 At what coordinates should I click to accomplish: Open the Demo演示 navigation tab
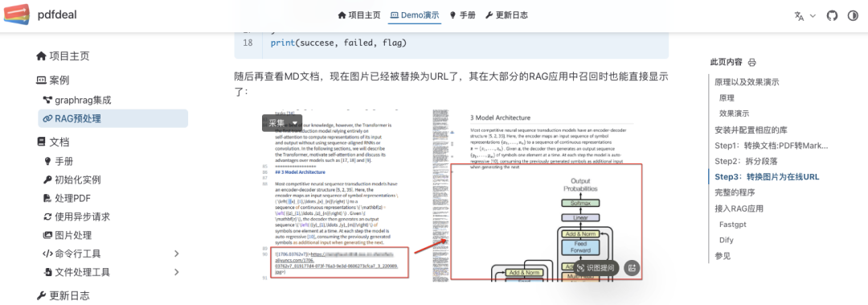click(x=415, y=15)
